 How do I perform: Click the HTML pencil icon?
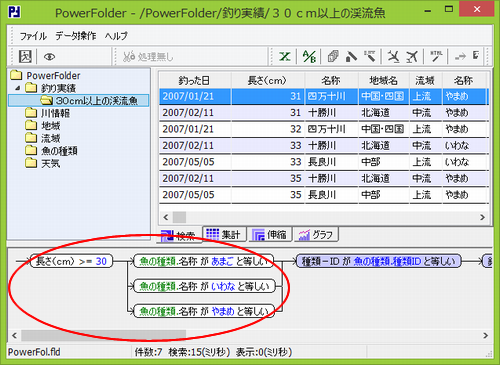[436, 56]
